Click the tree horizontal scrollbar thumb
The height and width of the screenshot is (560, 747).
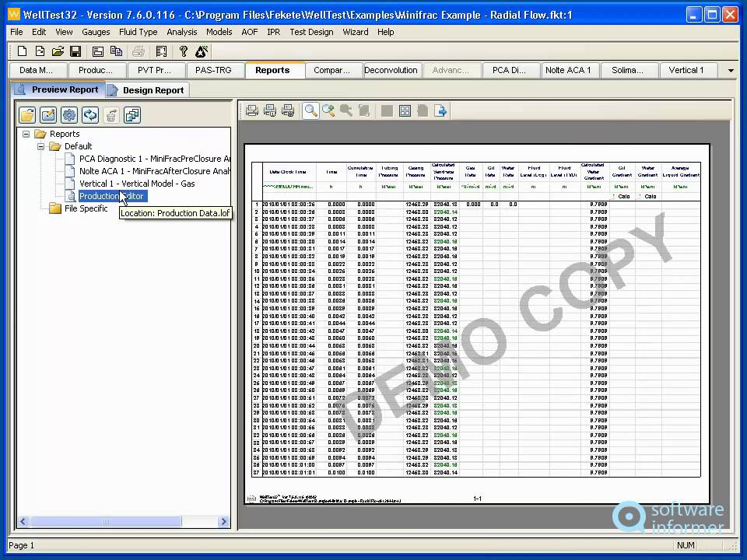pyautogui.click(x=106, y=521)
